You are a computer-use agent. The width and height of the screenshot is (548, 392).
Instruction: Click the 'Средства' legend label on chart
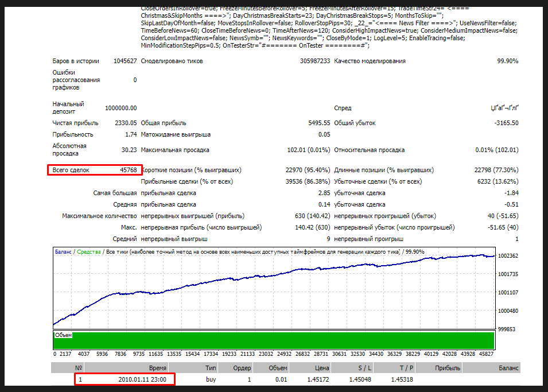coord(89,252)
